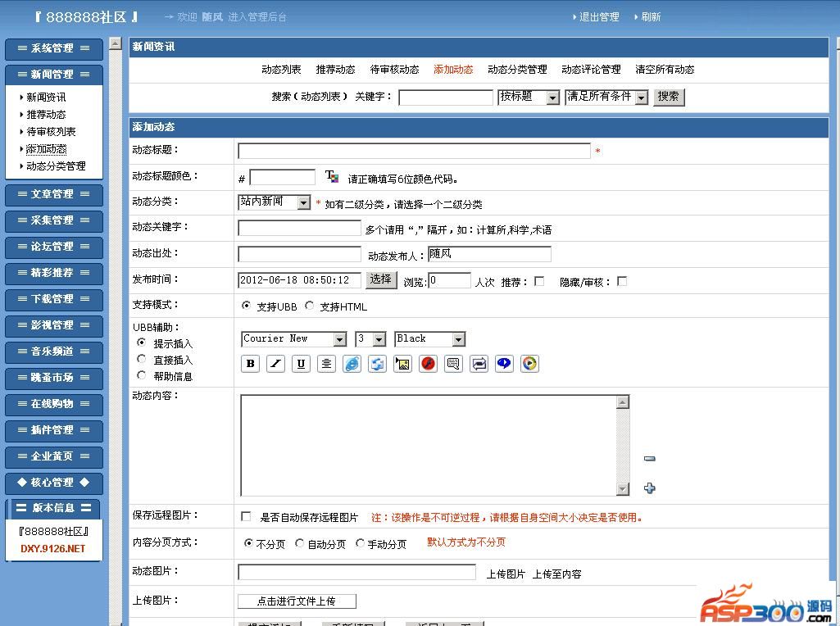The height and width of the screenshot is (626, 840).
Task: Click the 上传至内容 link
Action: point(556,574)
